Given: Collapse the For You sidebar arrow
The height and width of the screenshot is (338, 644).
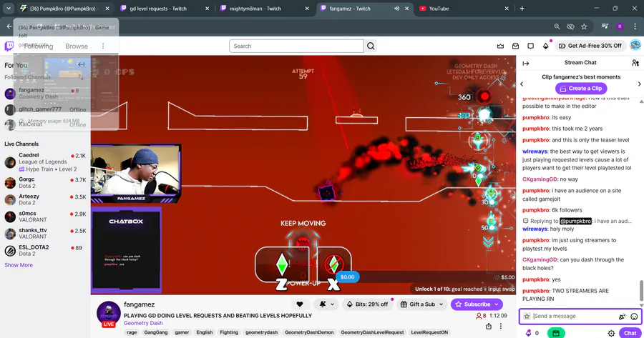Looking at the screenshot, I should click(82, 65).
